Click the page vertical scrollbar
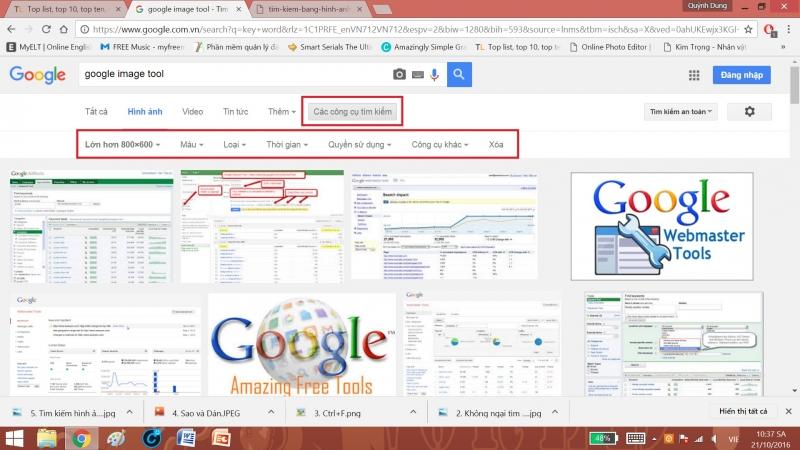 (x=794, y=85)
